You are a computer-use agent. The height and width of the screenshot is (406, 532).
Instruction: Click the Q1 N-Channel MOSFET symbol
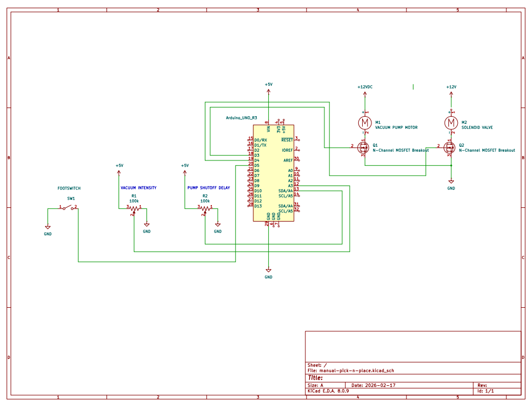(x=364, y=147)
